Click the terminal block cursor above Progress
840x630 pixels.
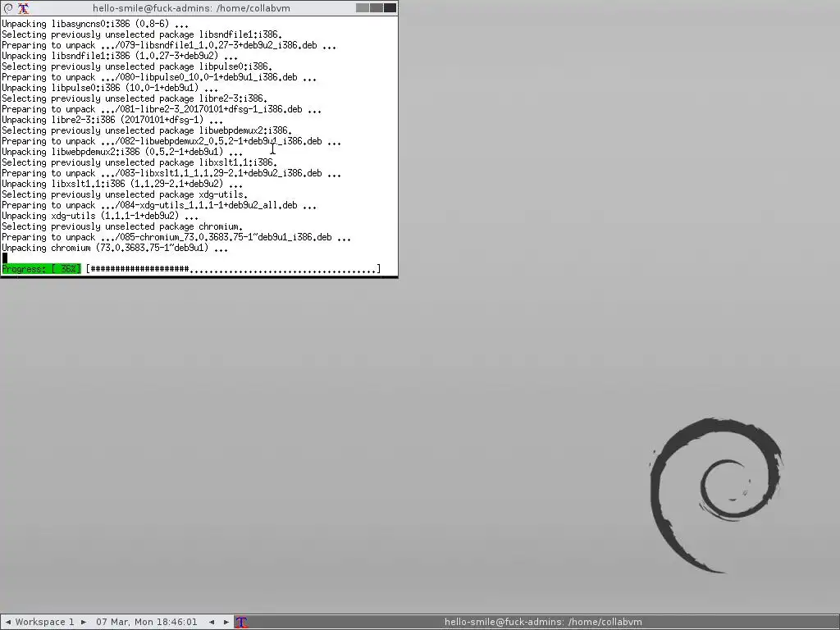coord(5,258)
